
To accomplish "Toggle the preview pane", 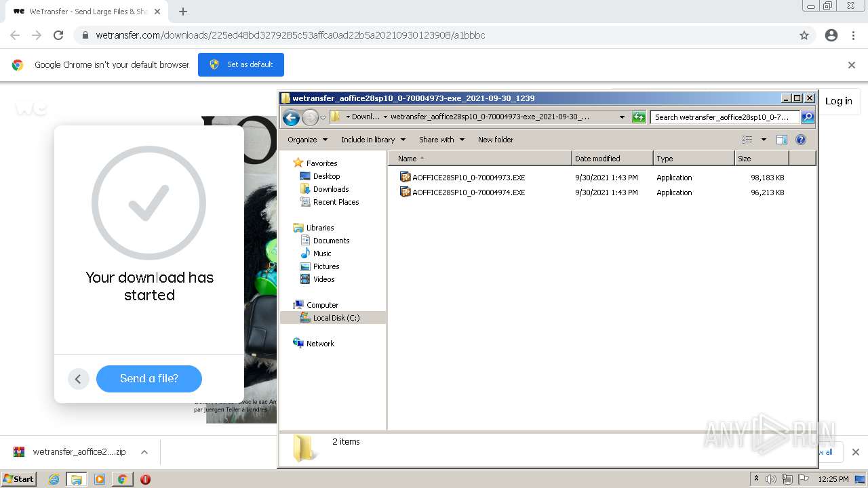I will coord(782,140).
